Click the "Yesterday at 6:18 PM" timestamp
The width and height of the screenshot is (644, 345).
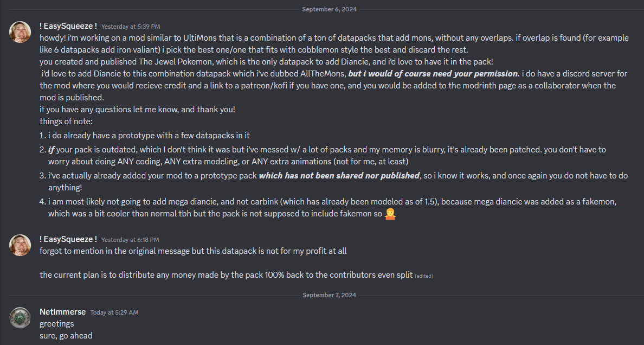130,240
